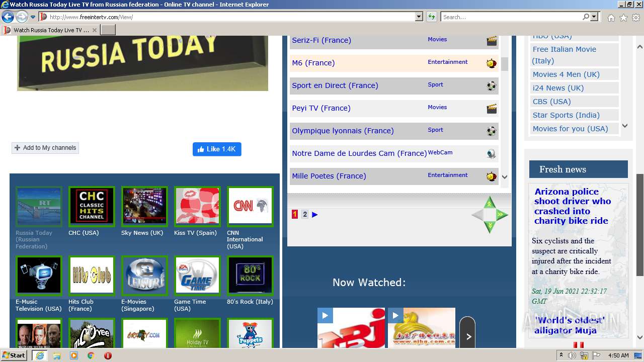Viewport: 644px width, 362px height.
Task: Open Free Italian Movie (Italy) link
Action: 565,55
